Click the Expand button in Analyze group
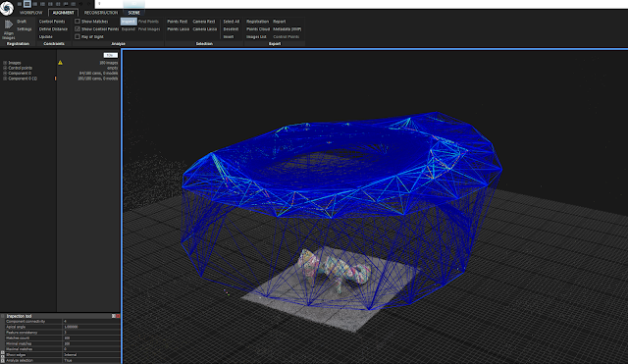The image size is (628, 364). point(129,28)
